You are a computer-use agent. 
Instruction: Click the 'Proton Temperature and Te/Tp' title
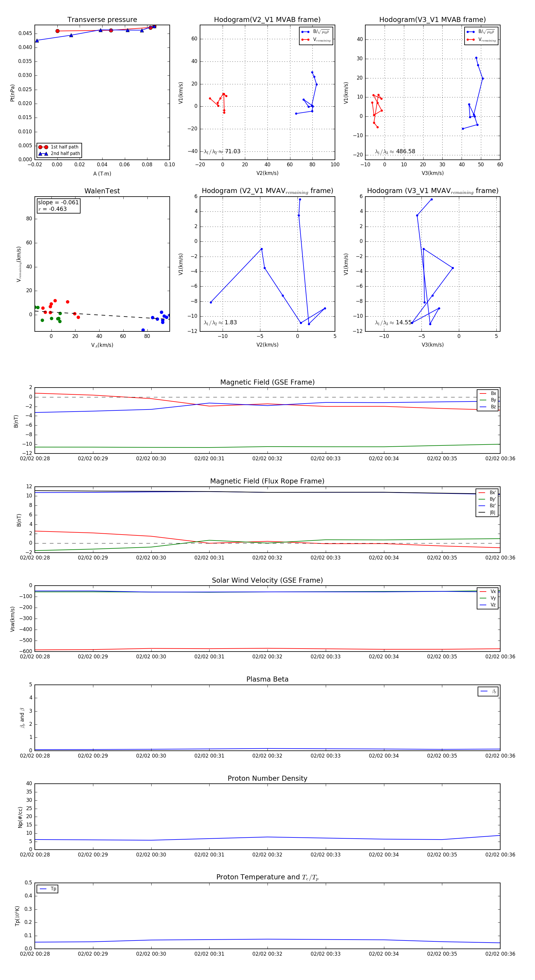[x=267, y=877]
